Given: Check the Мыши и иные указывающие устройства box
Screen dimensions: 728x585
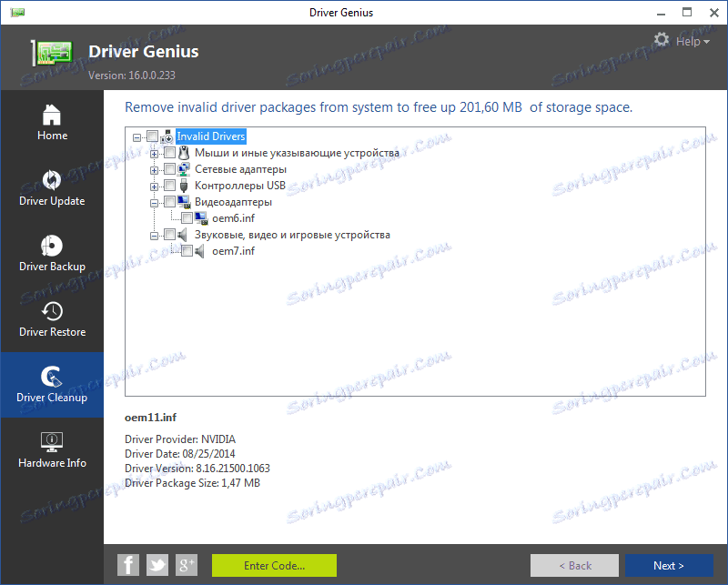Looking at the screenshot, I should pos(169,152).
